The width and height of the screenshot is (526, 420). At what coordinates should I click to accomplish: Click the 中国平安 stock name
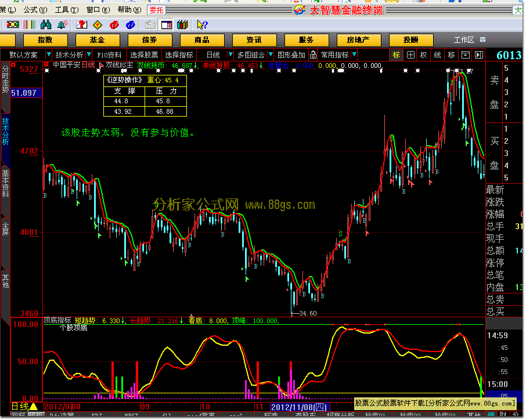pos(66,65)
